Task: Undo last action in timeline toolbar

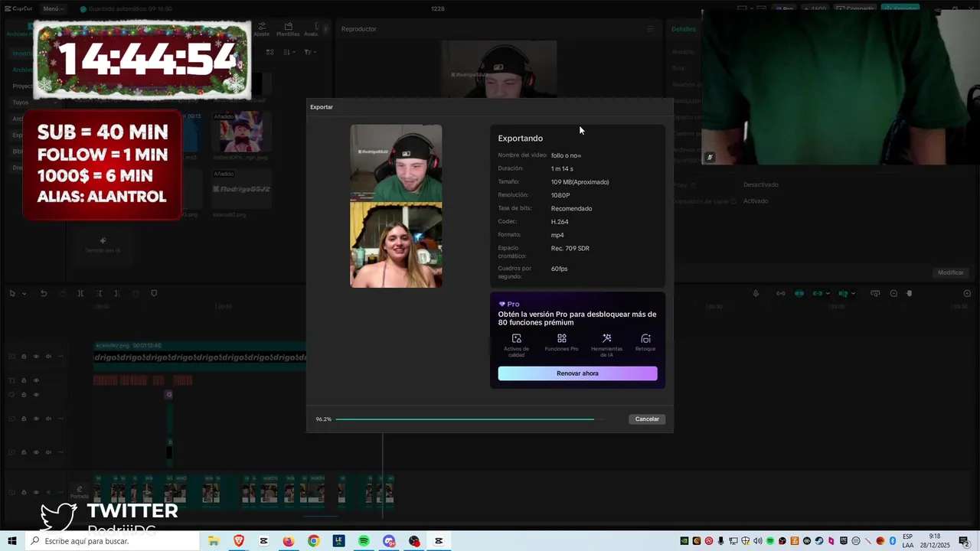Action: pyautogui.click(x=44, y=293)
